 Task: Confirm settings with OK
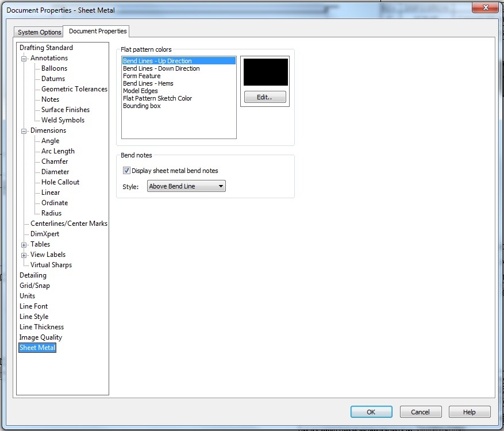371,411
